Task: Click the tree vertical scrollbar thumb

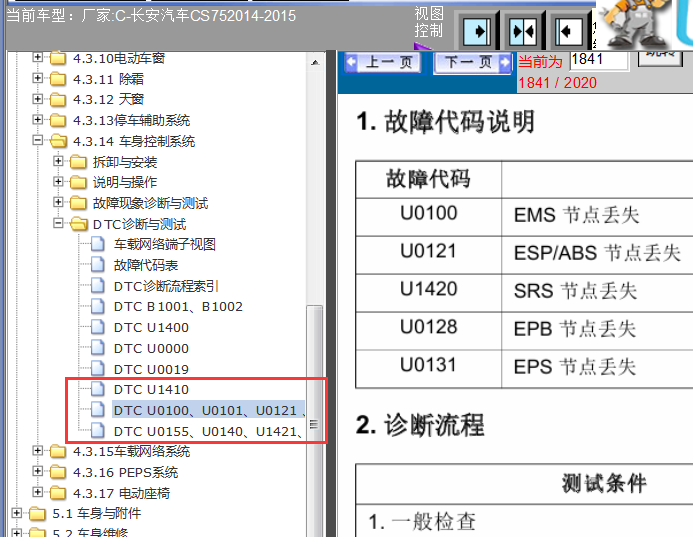Action: click(x=314, y=420)
